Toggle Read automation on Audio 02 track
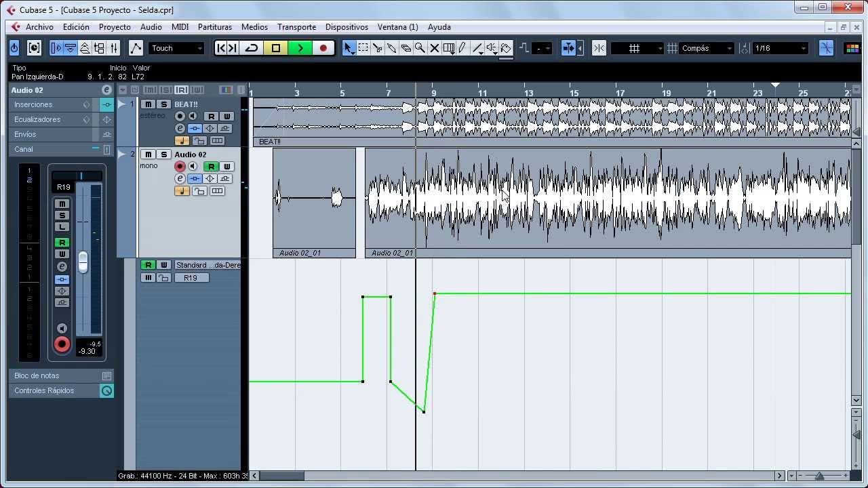The height and width of the screenshot is (488, 868). (x=212, y=167)
